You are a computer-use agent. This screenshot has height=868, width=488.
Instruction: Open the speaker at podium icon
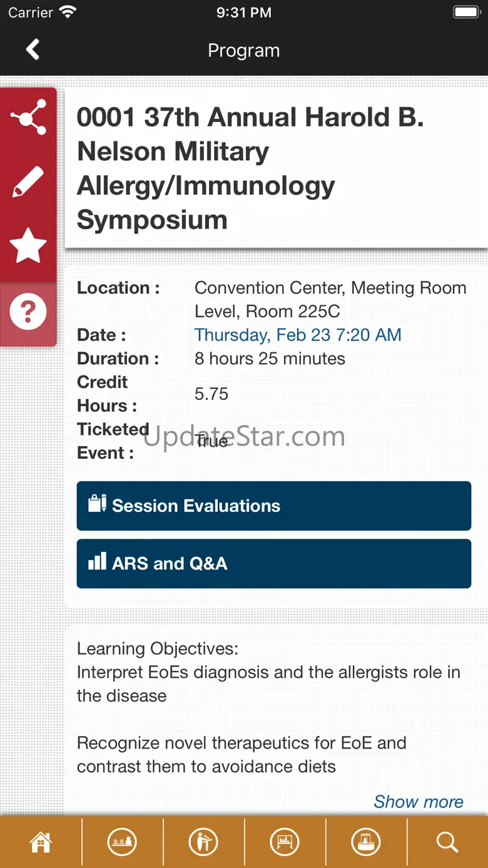click(203, 842)
